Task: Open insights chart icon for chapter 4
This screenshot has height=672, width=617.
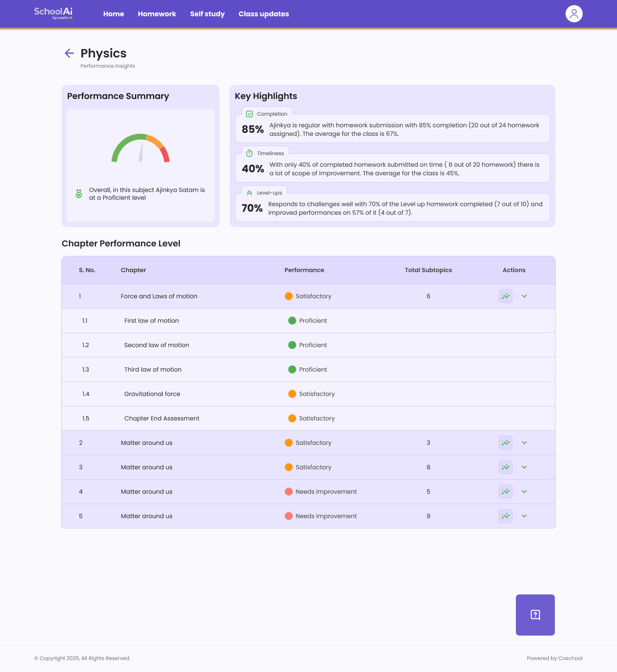Action: point(506,492)
